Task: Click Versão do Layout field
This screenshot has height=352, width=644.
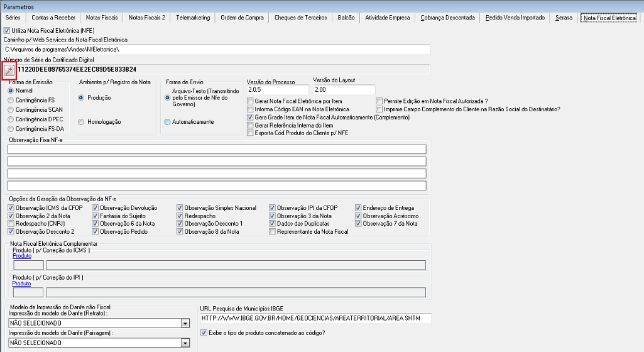Action: [344, 89]
